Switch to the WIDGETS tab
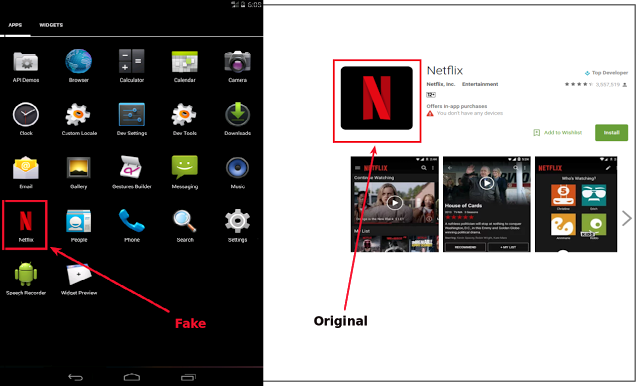This screenshot has width=640, height=386. (51, 25)
